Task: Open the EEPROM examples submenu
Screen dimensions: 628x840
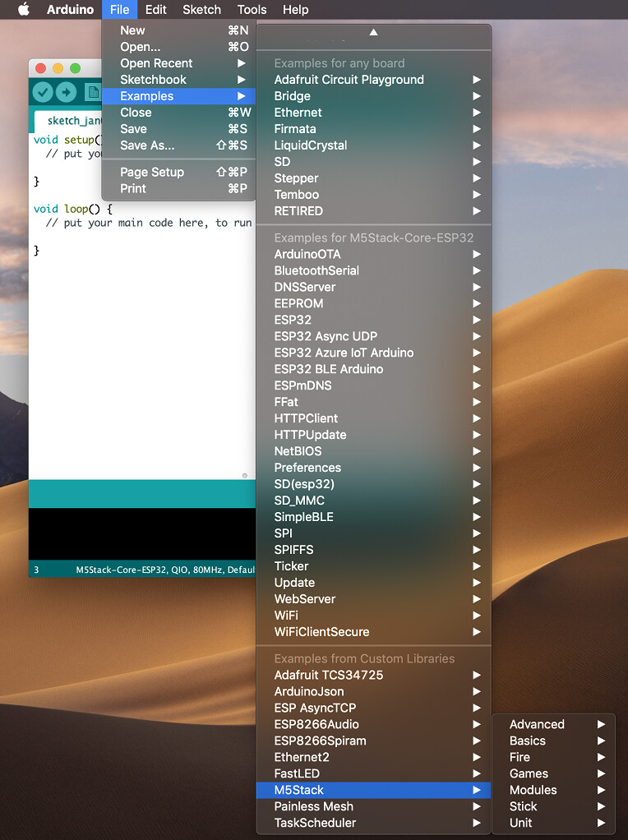Action: click(374, 304)
